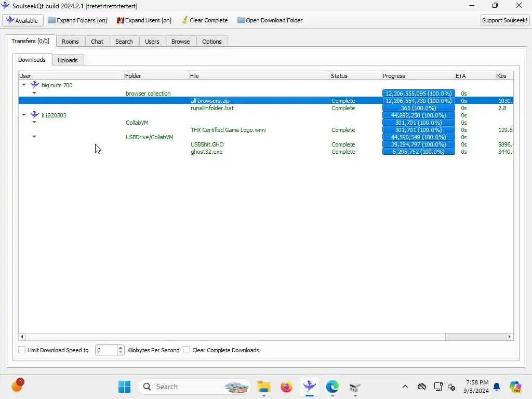Image resolution: width=532 pixels, height=399 pixels.
Task: Click horizontal scrollbar left arrow
Action: coord(22,337)
